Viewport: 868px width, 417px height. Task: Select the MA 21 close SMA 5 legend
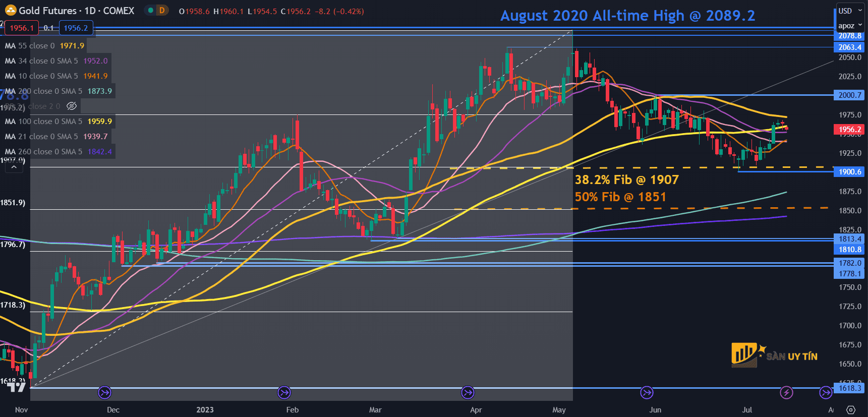click(56, 136)
